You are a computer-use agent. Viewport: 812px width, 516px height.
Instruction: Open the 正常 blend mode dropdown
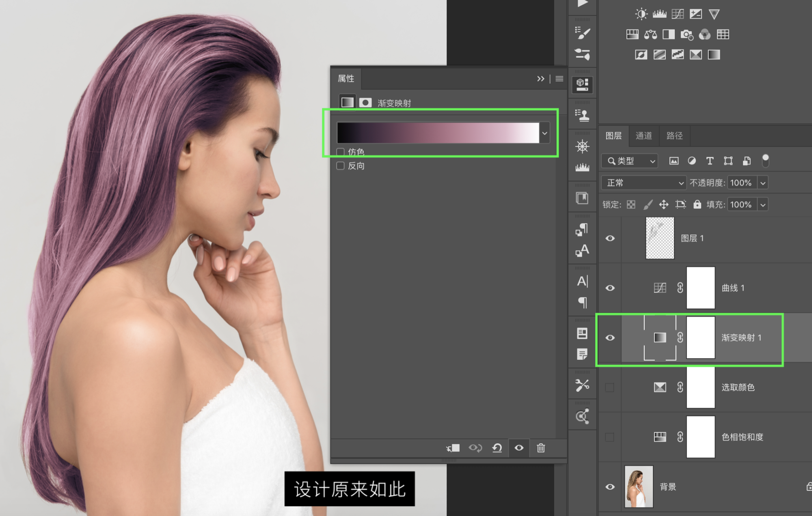point(644,183)
